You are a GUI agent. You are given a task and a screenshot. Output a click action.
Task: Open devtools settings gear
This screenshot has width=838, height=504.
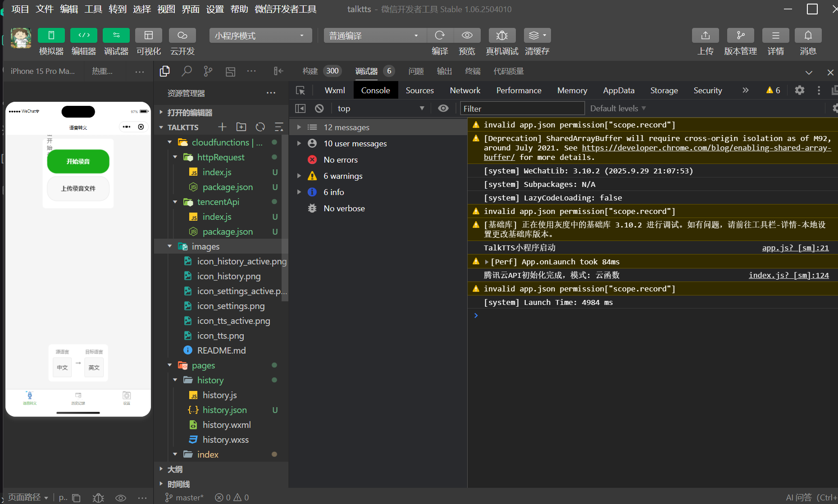pos(800,90)
